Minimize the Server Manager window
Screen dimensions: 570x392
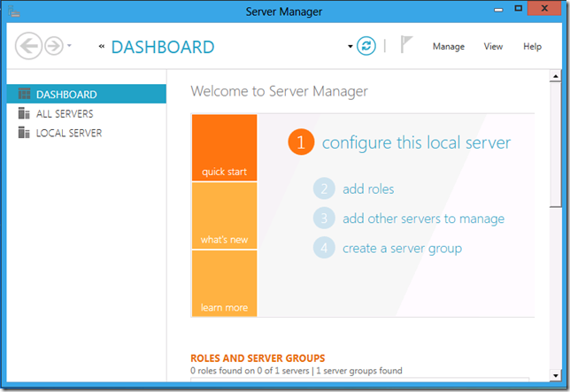coord(498,10)
